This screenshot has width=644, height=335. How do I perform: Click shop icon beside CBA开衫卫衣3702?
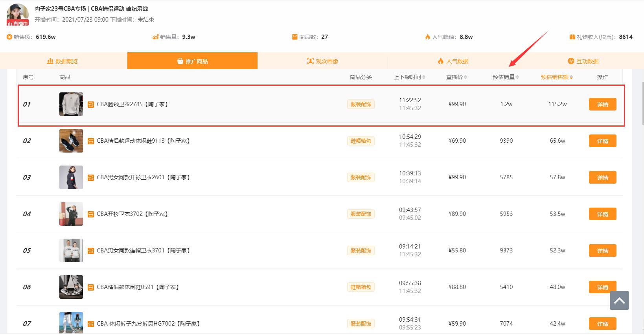(90, 214)
